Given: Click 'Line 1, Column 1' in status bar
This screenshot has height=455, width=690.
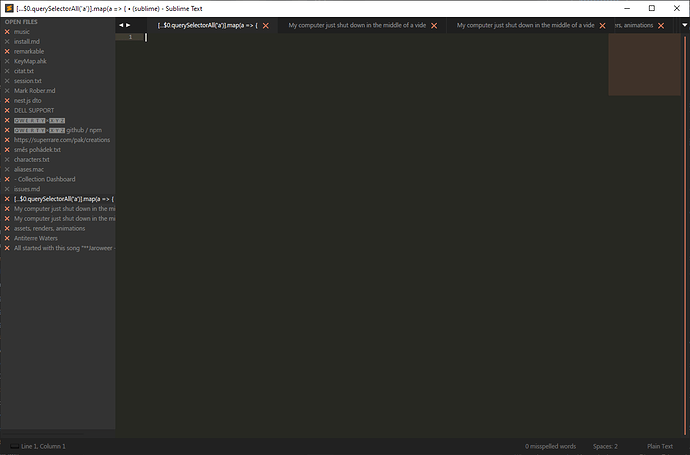Looking at the screenshot, I should pos(43,446).
